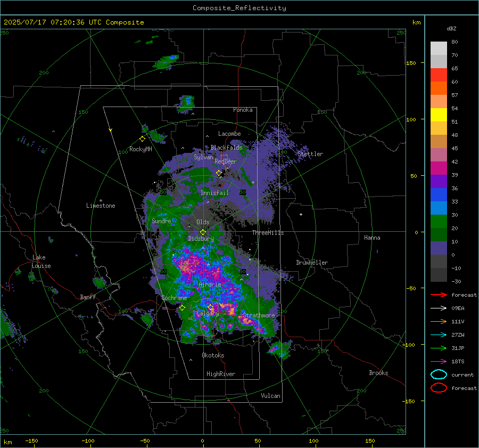Click the yellow diamond marker near RedDeer
This screenshot has width=479, height=448.
tap(219, 173)
